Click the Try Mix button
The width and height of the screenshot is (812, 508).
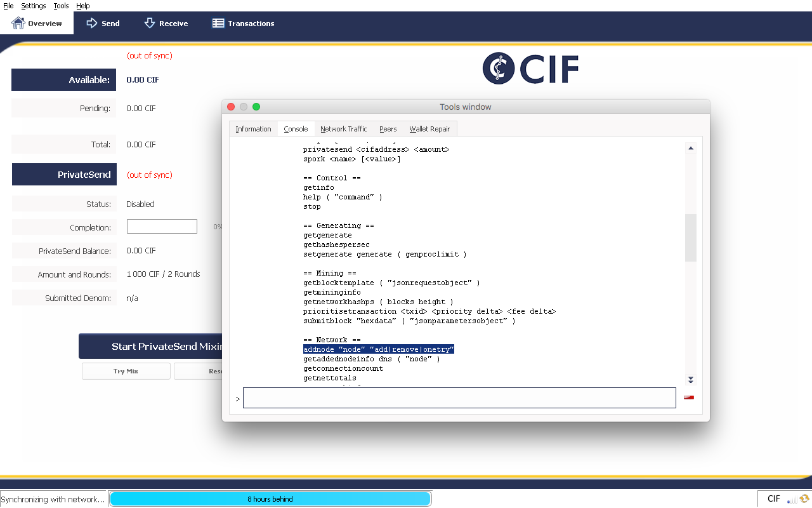[x=126, y=371]
